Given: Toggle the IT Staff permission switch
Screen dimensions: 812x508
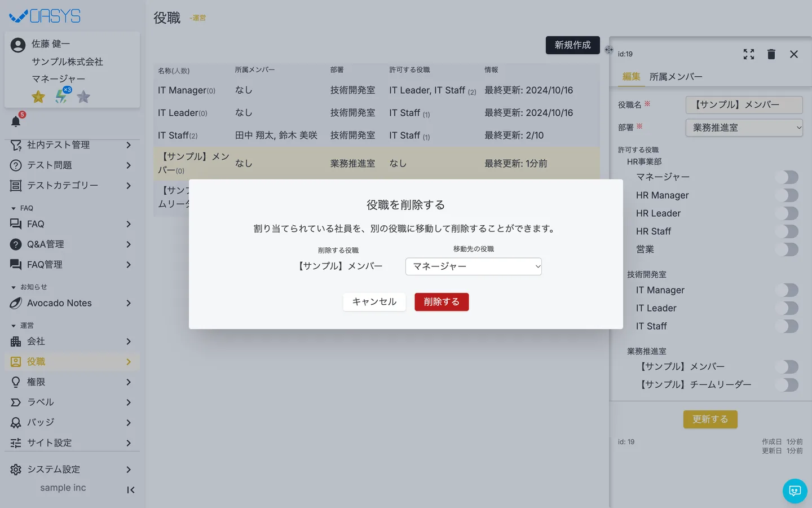Looking at the screenshot, I should pyautogui.click(x=787, y=326).
